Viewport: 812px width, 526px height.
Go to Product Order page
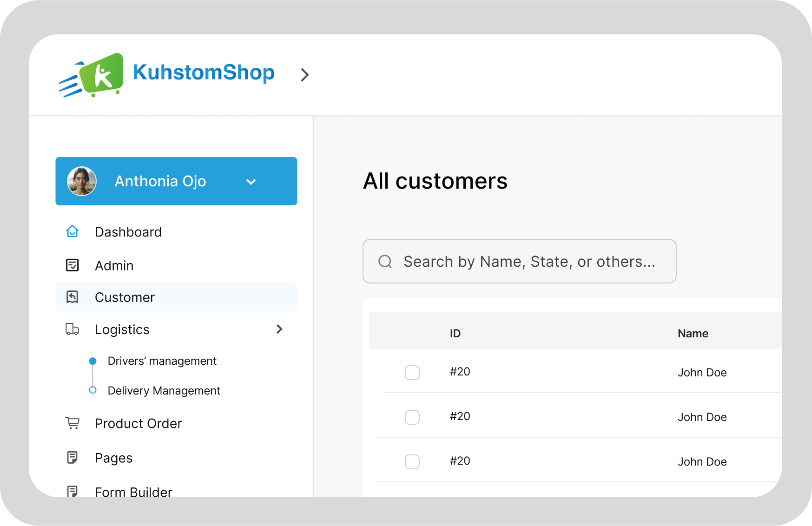138,423
